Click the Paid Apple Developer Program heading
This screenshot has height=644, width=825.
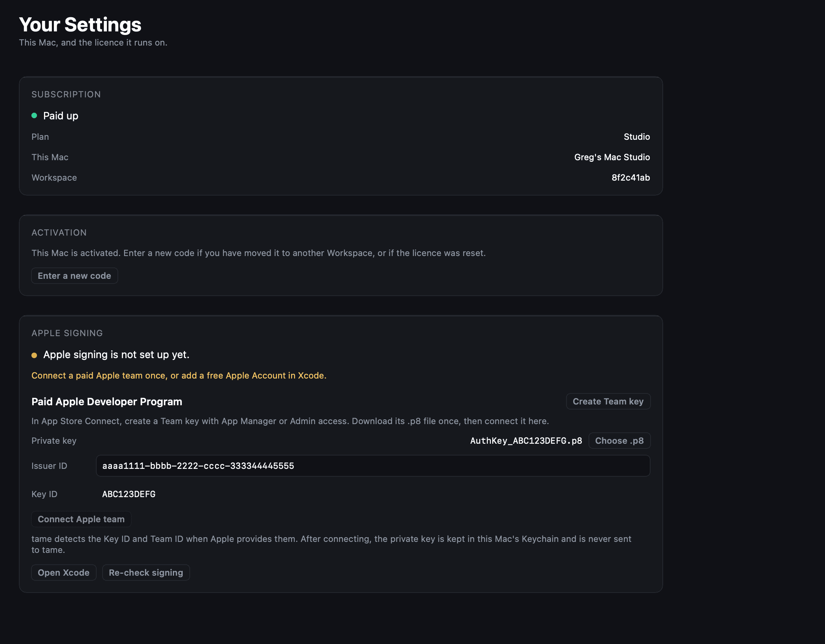tap(107, 401)
